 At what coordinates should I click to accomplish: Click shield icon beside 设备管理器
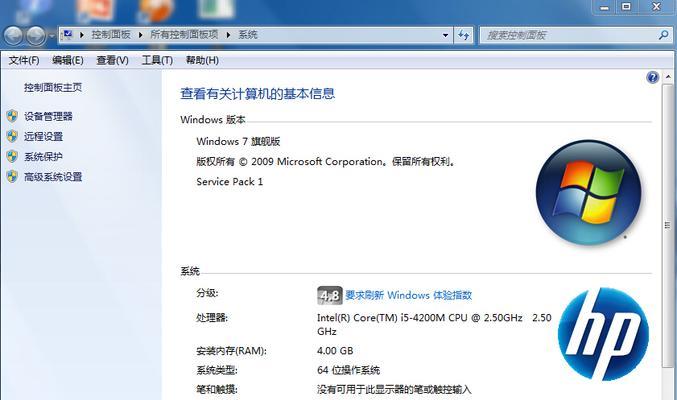[x=12, y=116]
